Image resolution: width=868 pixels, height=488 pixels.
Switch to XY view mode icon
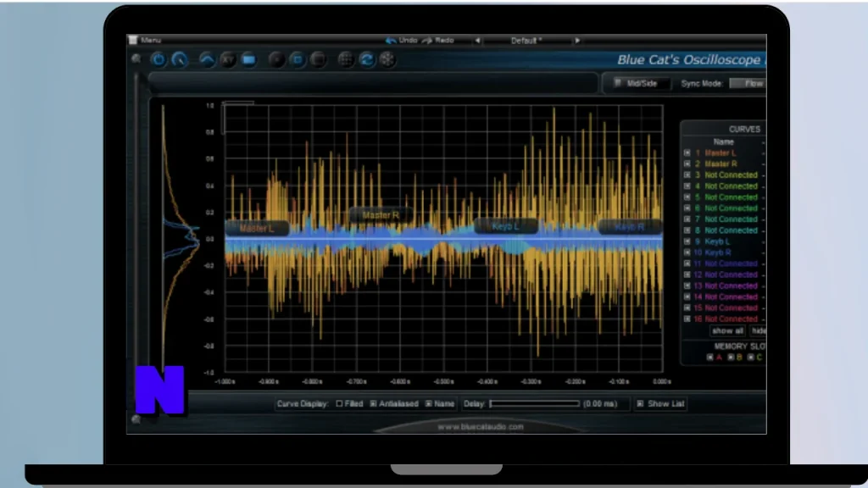(x=227, y=59)
